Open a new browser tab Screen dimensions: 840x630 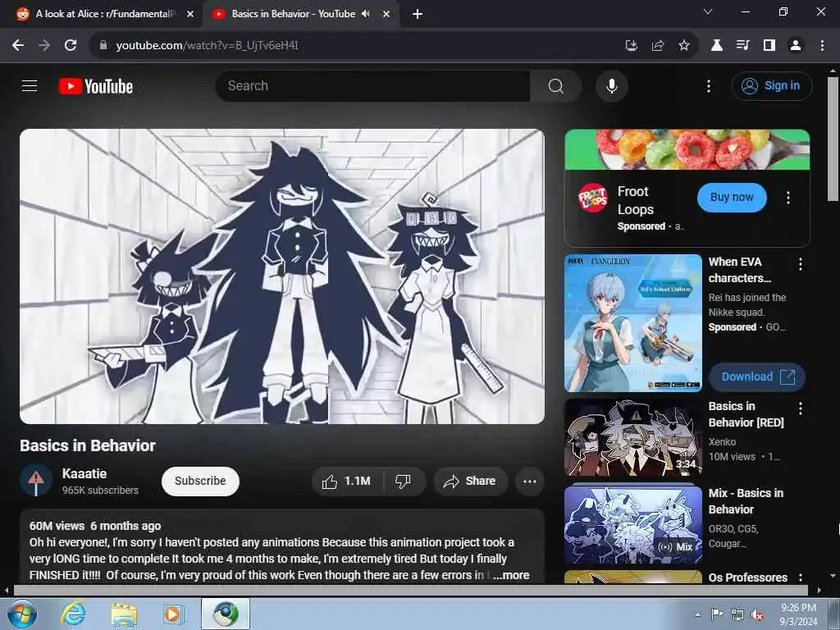[x=418, y=14]
